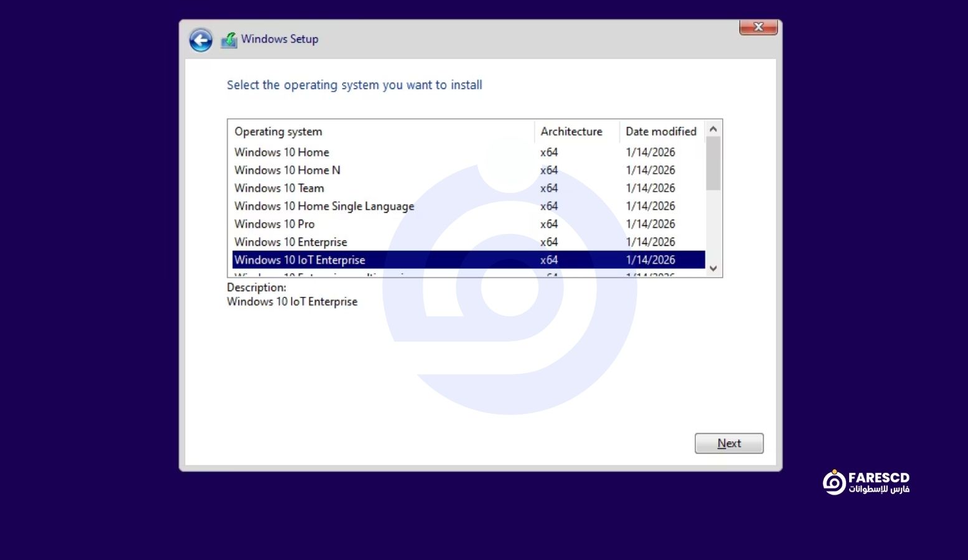The width and height of the screenshot is (968, 560).
Task: Click the FARESCD logo watermark
Action: [x=866, y=482]
